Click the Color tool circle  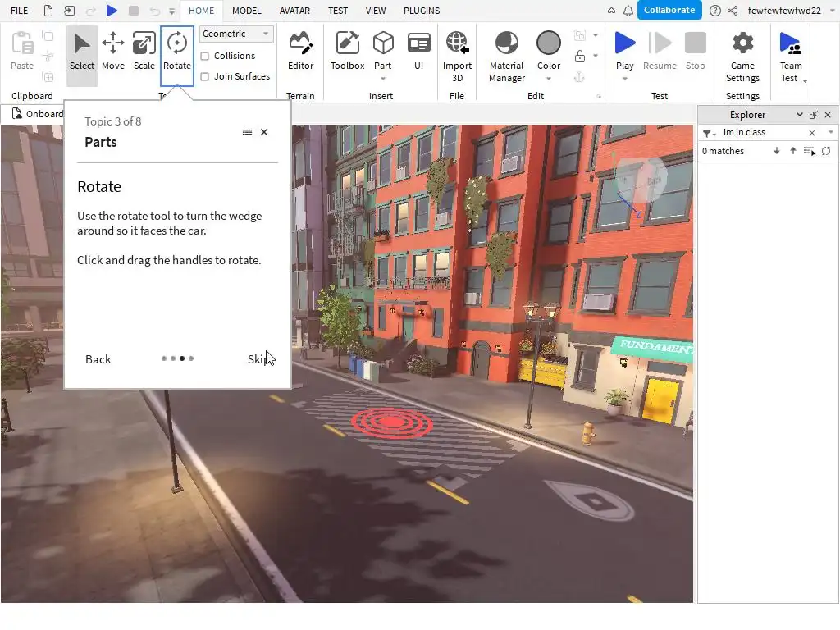pos(549,43)
